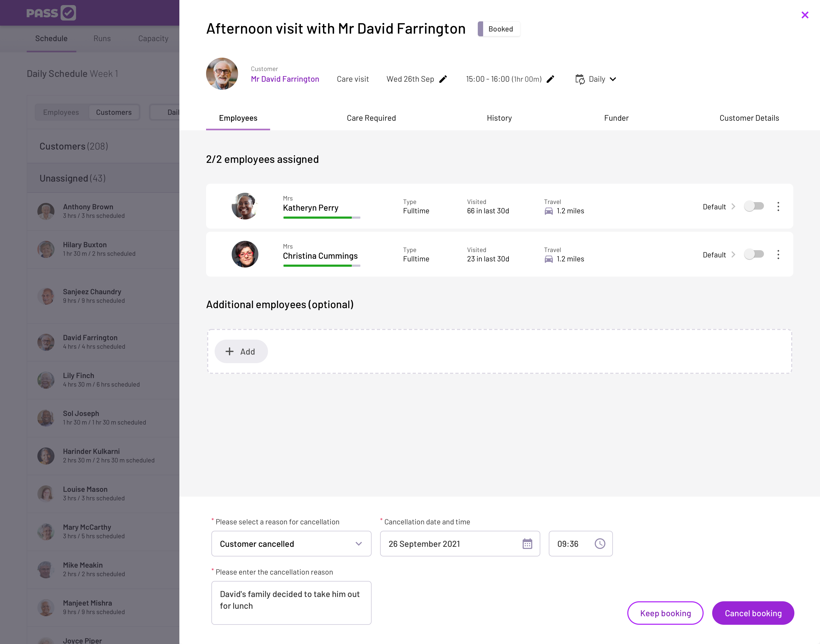
Task: Open more options for Christina Cummings
Action: tap(778, 254)
